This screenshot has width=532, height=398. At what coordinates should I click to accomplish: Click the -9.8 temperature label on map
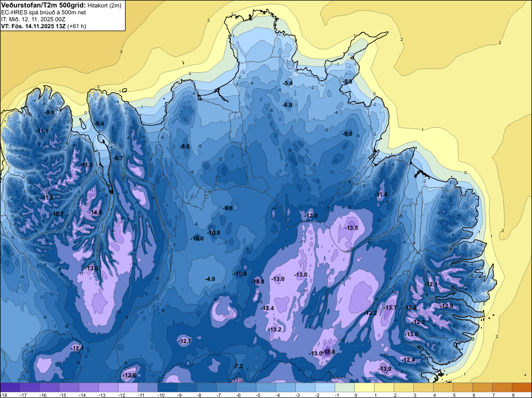point(228,208)
